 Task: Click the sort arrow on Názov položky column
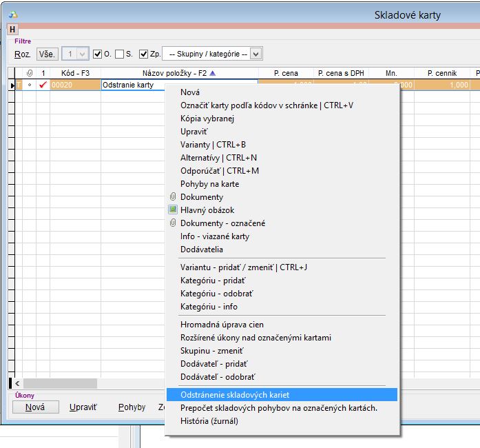[x=212, y=73]
